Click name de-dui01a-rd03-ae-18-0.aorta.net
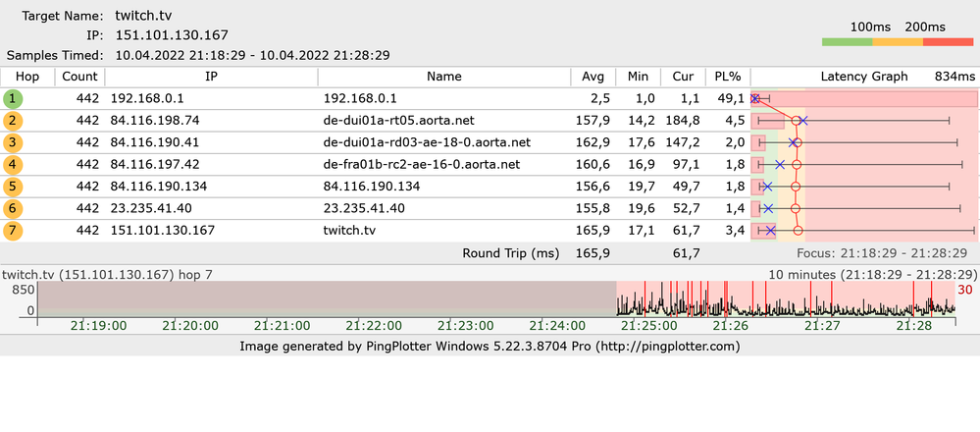 [427, 142]
